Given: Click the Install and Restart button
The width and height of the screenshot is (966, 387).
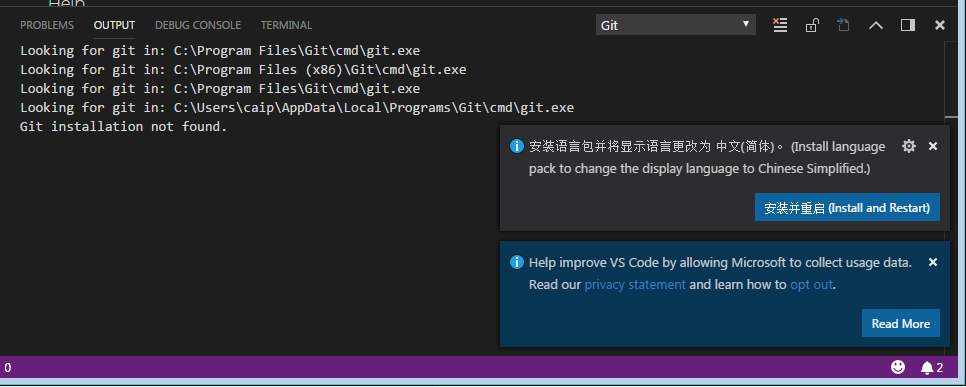Looking at the screenshot, I should tap(847, 208).
